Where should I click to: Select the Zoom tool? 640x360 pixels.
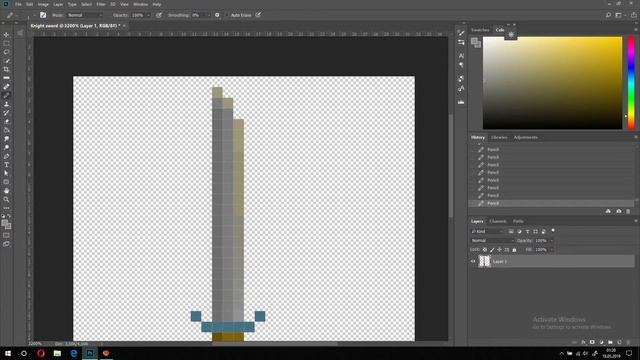click(6, 200)
